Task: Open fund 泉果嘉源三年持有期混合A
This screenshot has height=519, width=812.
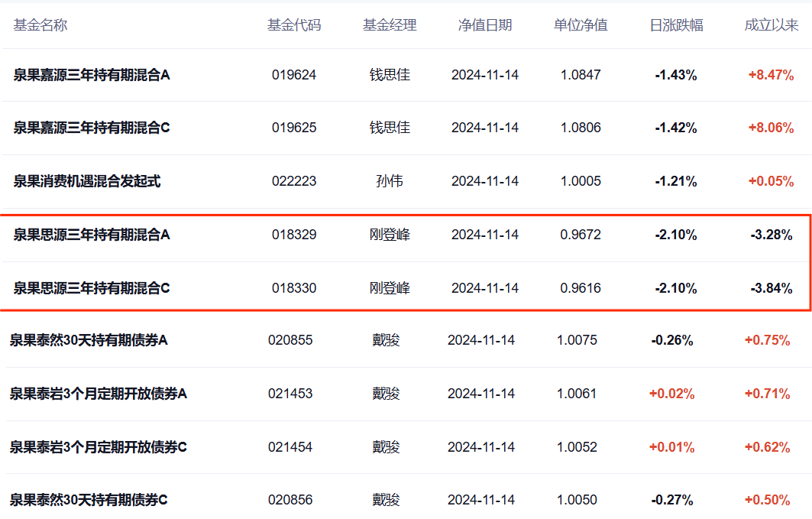Action: 92,75
